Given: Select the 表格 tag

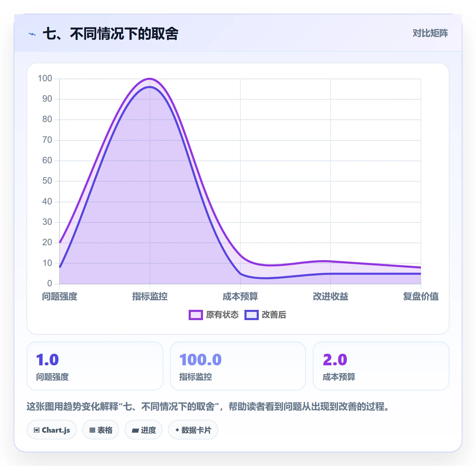Looking at the screenshot, I should (101, 430).
